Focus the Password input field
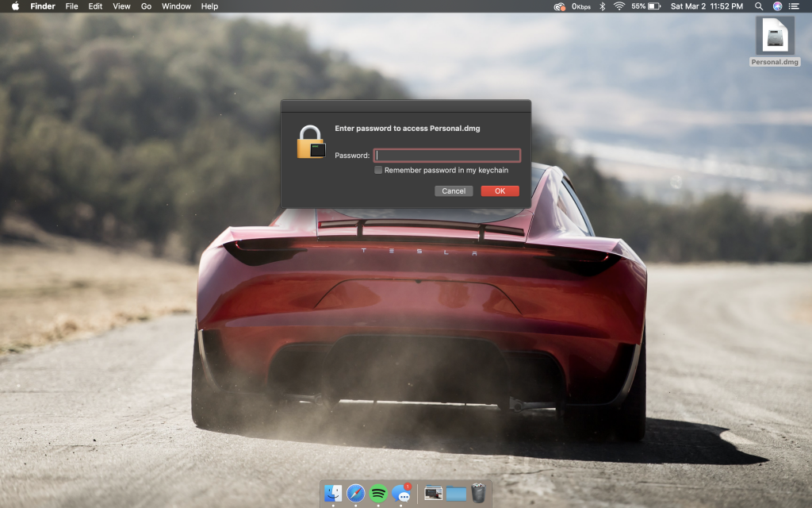Image resolution: width=812 pixels, height=508 pixels. coord(447,155)
